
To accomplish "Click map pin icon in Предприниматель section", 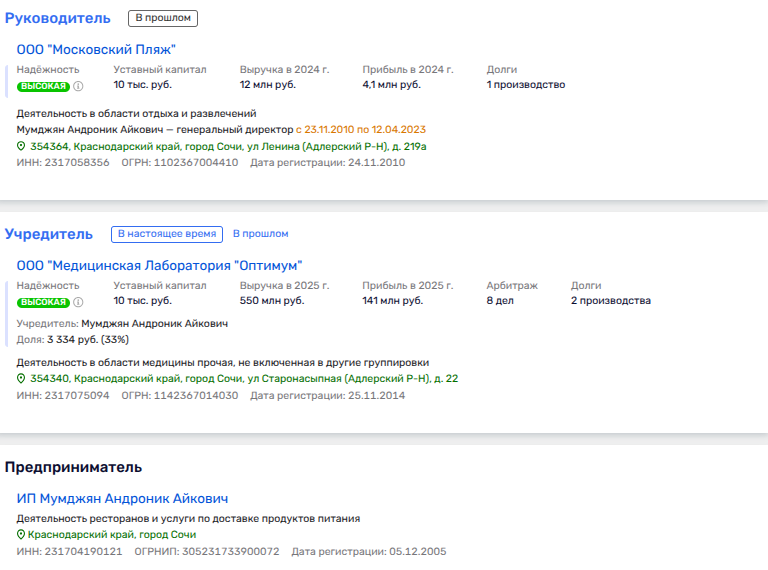I will click(21, 535).
